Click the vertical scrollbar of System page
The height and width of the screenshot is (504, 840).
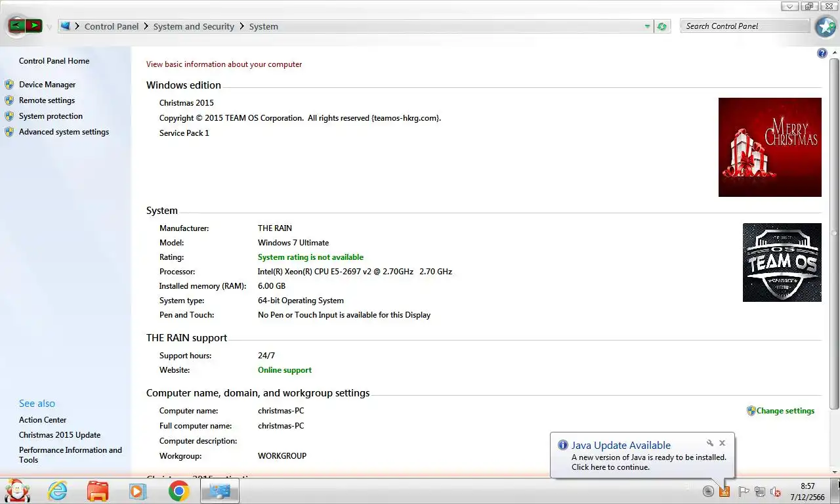coord(834,233)
